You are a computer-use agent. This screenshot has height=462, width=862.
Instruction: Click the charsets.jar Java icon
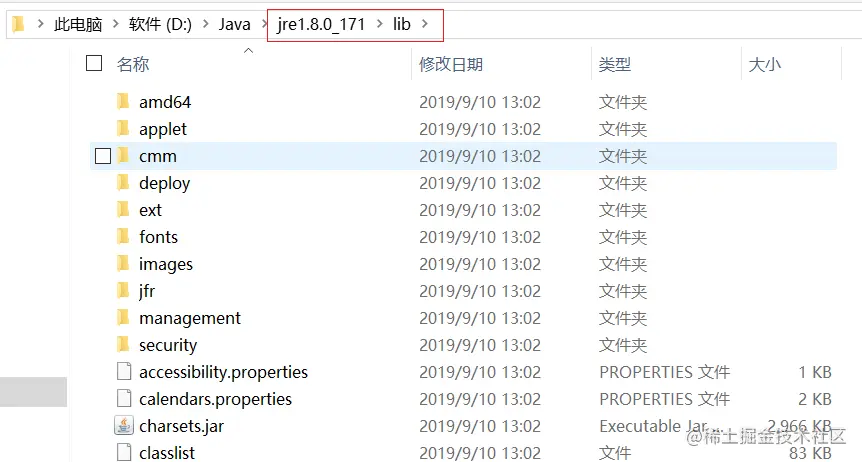[x=124, y=425]
